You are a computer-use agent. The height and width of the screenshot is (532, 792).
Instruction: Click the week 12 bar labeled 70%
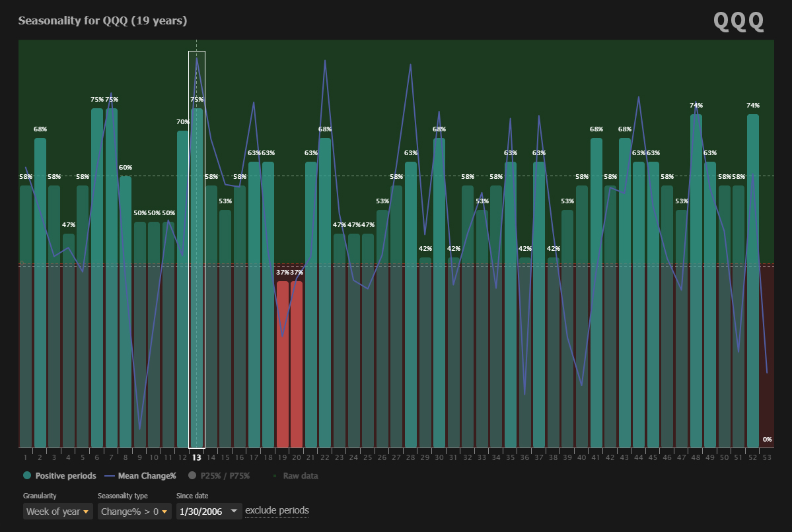[182, 288]
